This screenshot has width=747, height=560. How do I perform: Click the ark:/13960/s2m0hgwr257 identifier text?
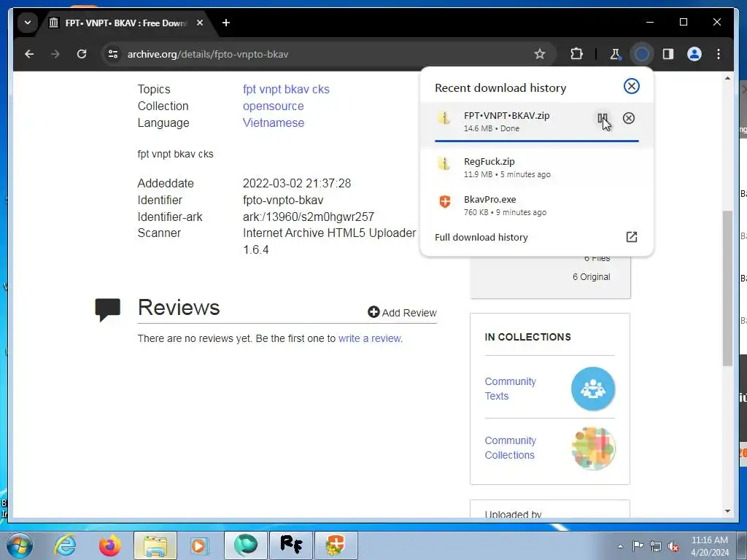click(x=309, y=217)
